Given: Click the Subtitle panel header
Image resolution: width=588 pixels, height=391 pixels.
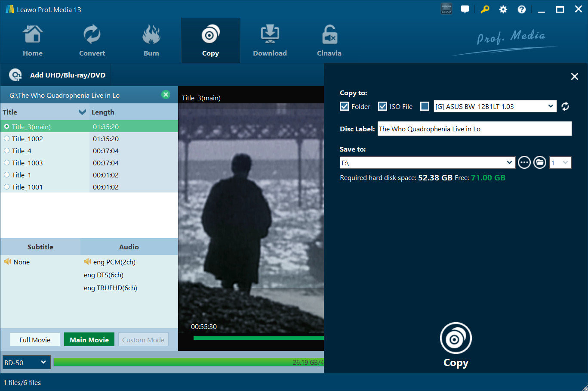Looking at the screenshot, I should pos(40,247).
